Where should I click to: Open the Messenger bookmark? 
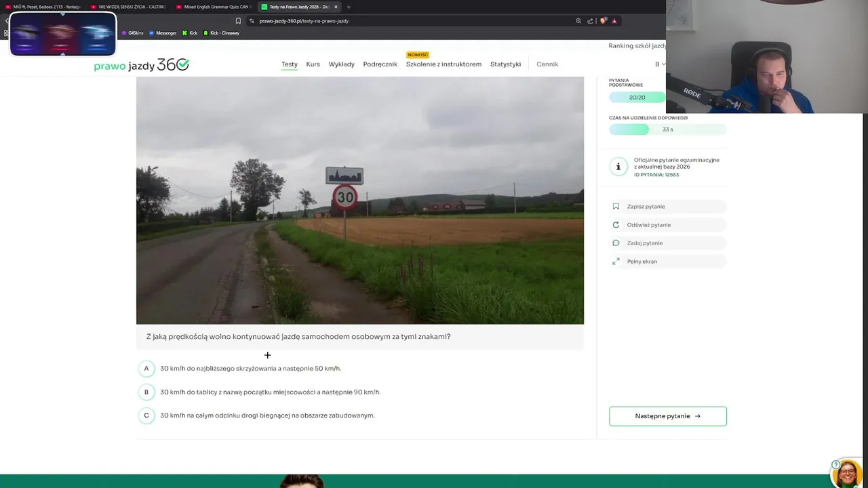click(x=163, y=33)
